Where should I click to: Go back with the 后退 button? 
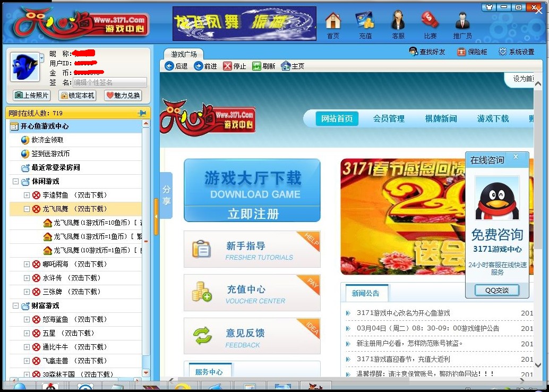[x=176, y=66]
